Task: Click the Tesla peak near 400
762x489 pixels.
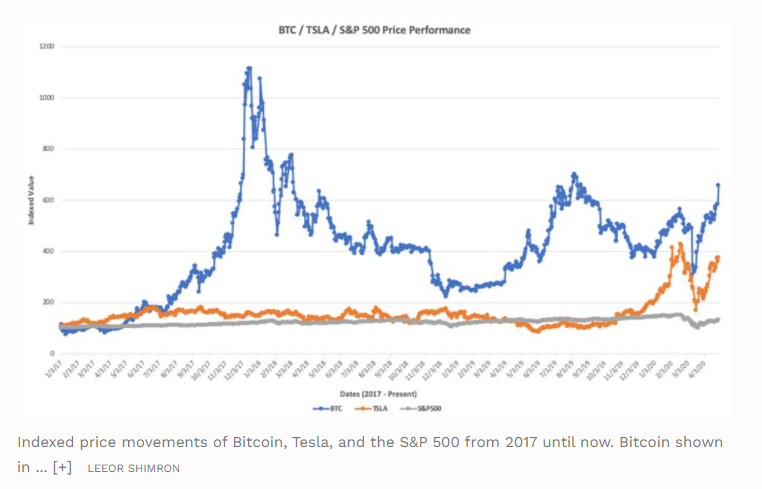Action: click(x=680, y=244)
